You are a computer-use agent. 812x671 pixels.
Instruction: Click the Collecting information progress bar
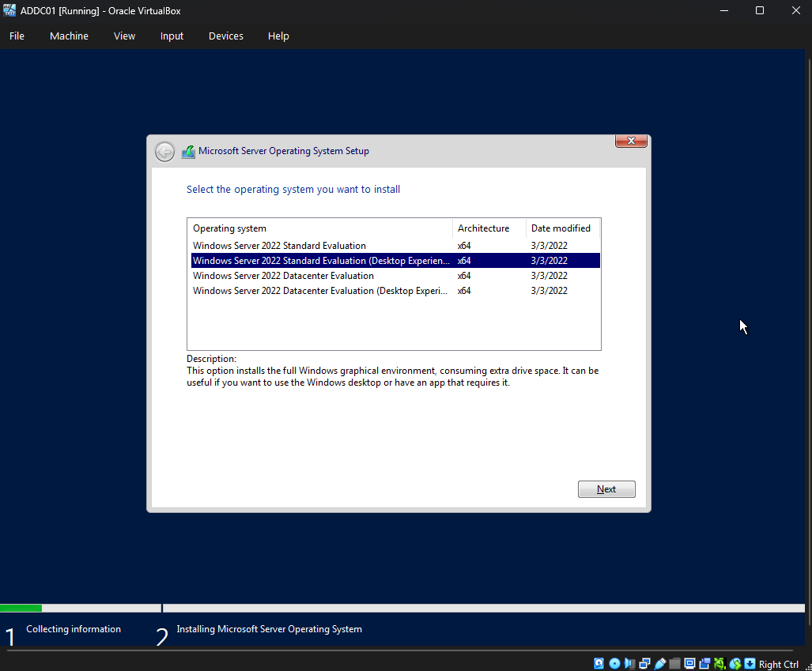click(x=79, y=608)
